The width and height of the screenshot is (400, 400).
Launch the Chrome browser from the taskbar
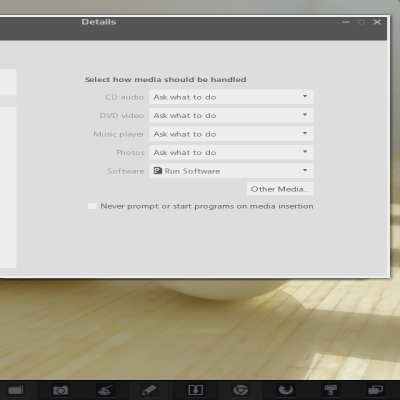[240, 390]
